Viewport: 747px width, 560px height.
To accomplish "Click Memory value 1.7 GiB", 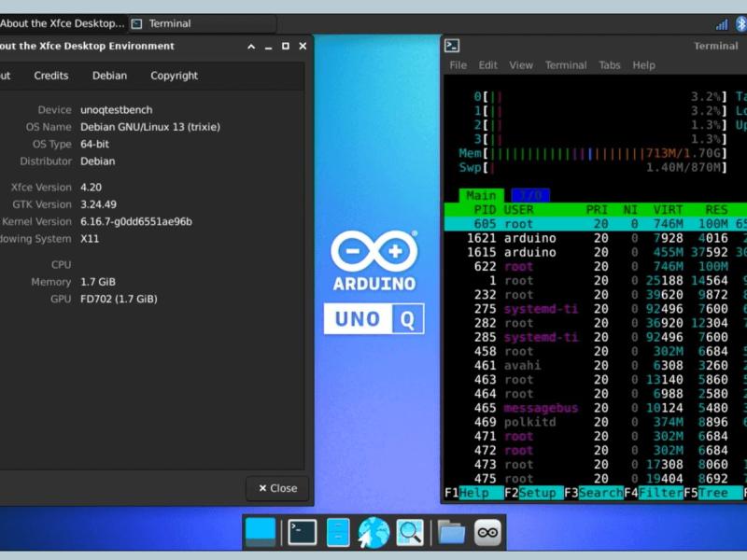I will tap(98, 282).
